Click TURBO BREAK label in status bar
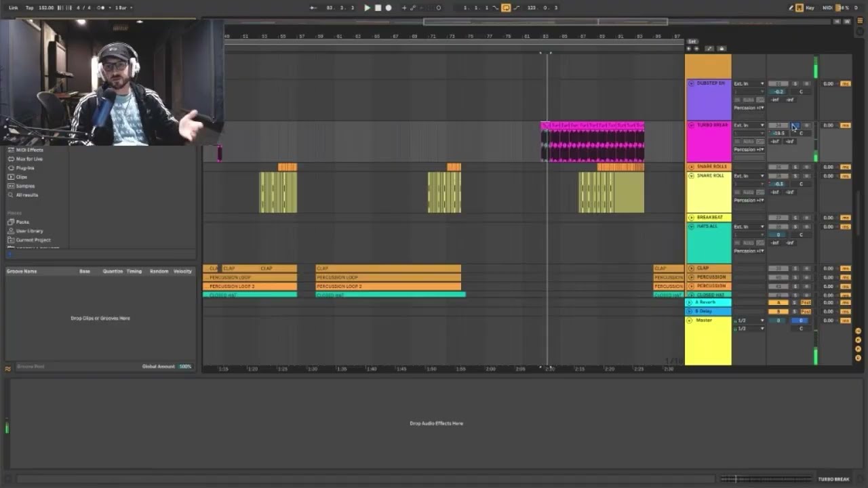Viewport: 868px width, 488px height. pyautogui.click(x=833, y=479)
